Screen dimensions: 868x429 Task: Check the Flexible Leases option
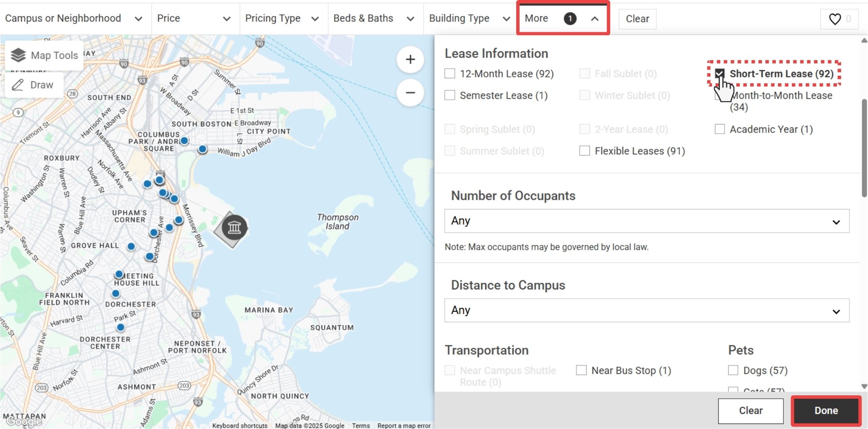click(584, 151)
